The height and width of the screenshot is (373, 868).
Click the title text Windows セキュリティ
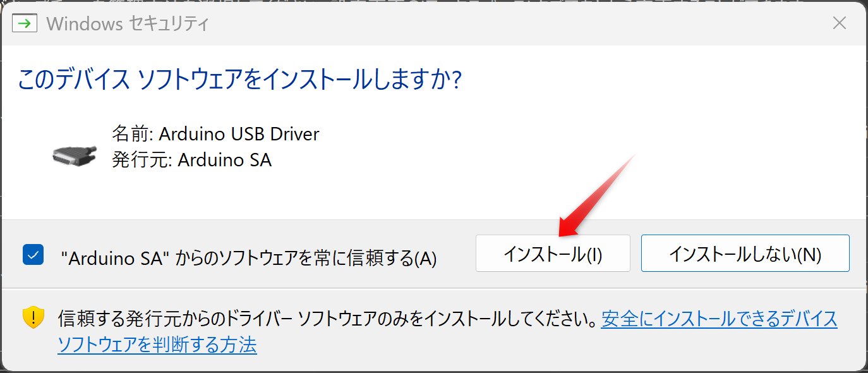tap(128, 24)
